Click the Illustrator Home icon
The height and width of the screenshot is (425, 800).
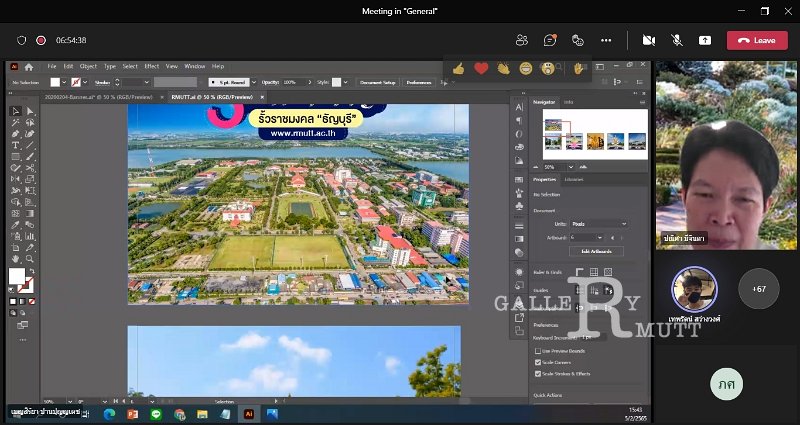coord(29,67)
